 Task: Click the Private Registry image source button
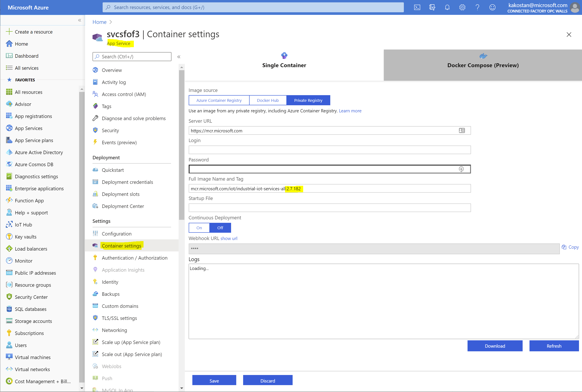coord(308,100)
